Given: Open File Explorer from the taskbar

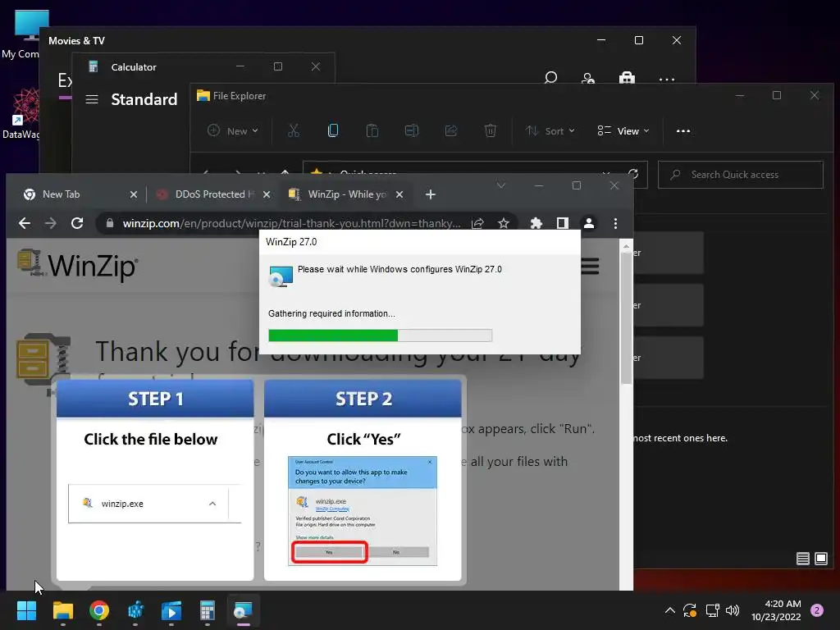Looking at the screenshot, I should [x=62, y=610].
